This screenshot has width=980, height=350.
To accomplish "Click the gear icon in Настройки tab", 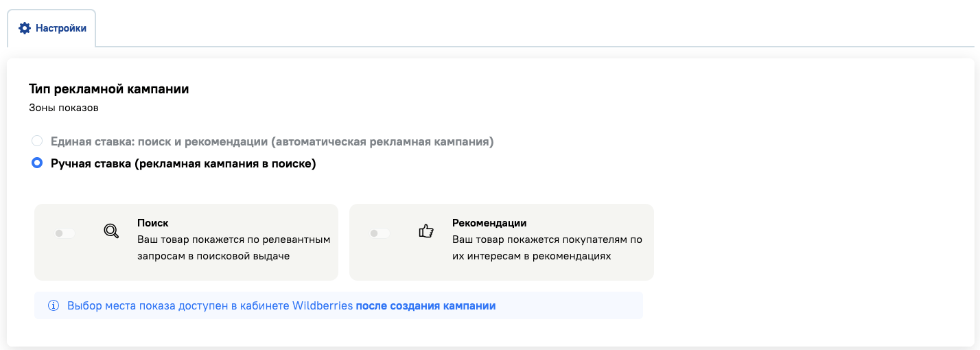I will pyautogui.click(x=25, y=28).
